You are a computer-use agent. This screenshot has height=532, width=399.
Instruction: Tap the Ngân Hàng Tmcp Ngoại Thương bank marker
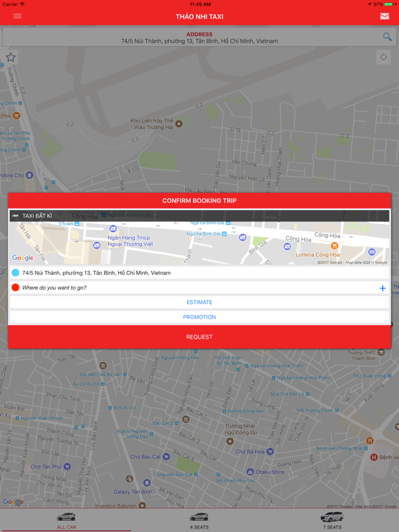113,229
